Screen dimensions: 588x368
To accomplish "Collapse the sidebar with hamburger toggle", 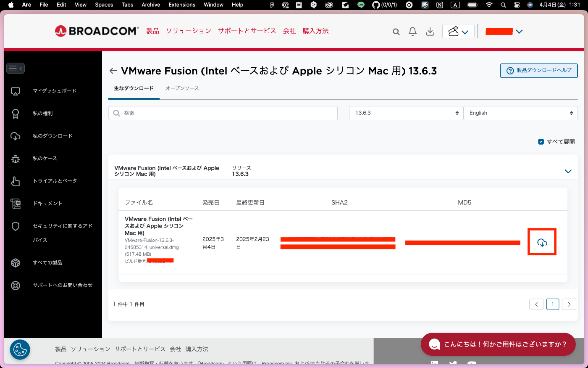I will click(x=16, y=68).
